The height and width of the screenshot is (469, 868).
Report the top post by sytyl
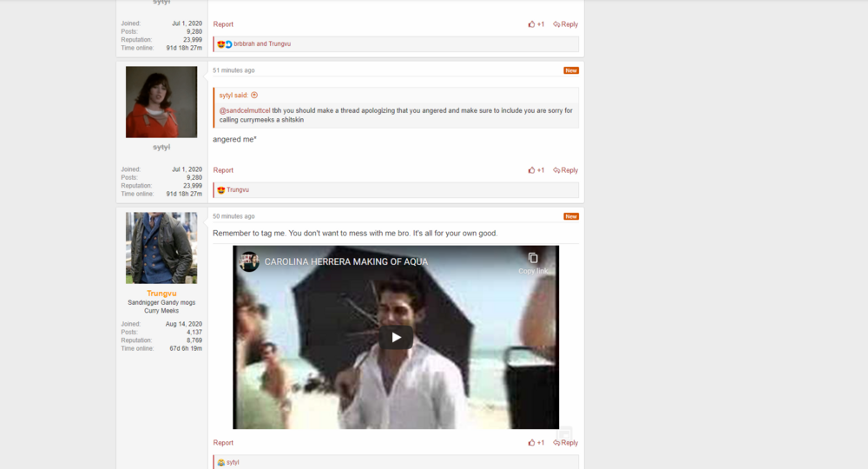tap(223, 24)
